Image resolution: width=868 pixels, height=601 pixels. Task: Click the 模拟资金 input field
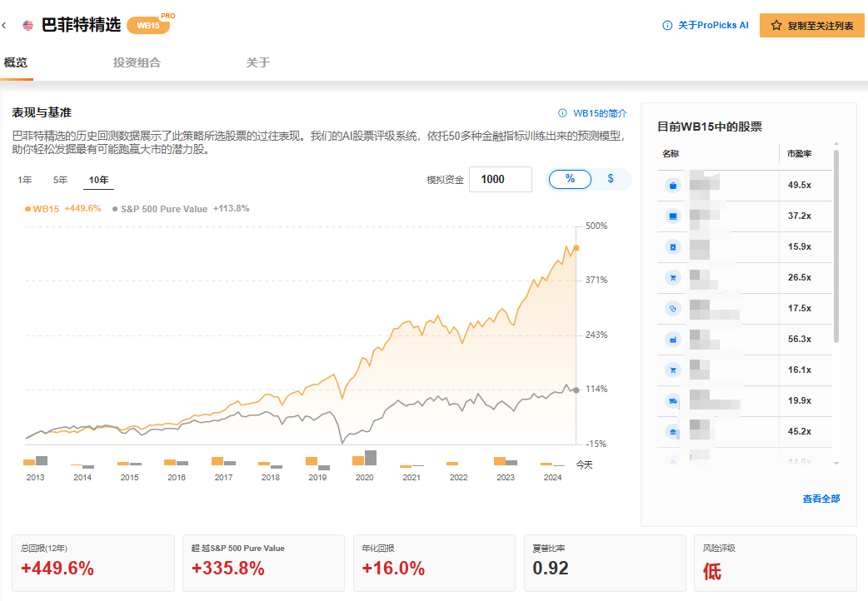click(x=500, y=179)
